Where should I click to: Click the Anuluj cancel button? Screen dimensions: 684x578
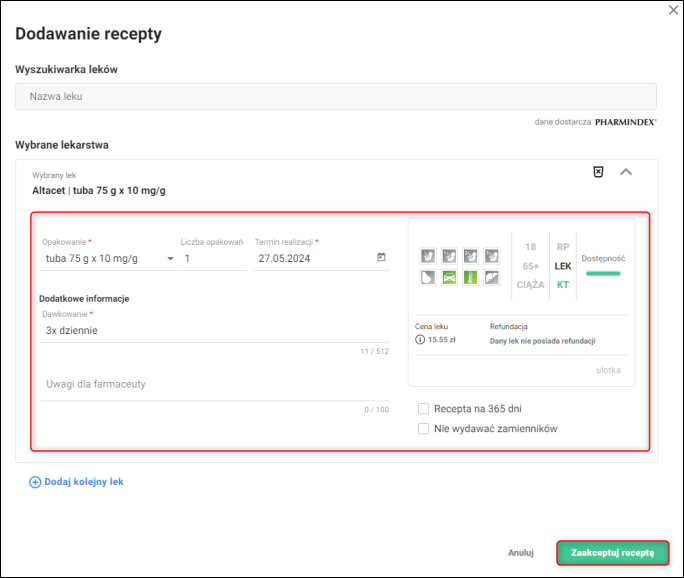tap(521, 552)
